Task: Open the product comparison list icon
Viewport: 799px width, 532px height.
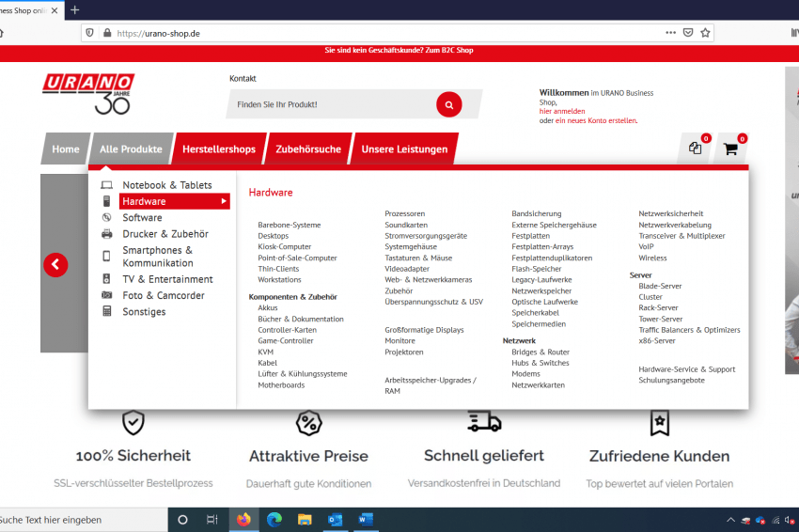Action: click(x=695, y=149)
